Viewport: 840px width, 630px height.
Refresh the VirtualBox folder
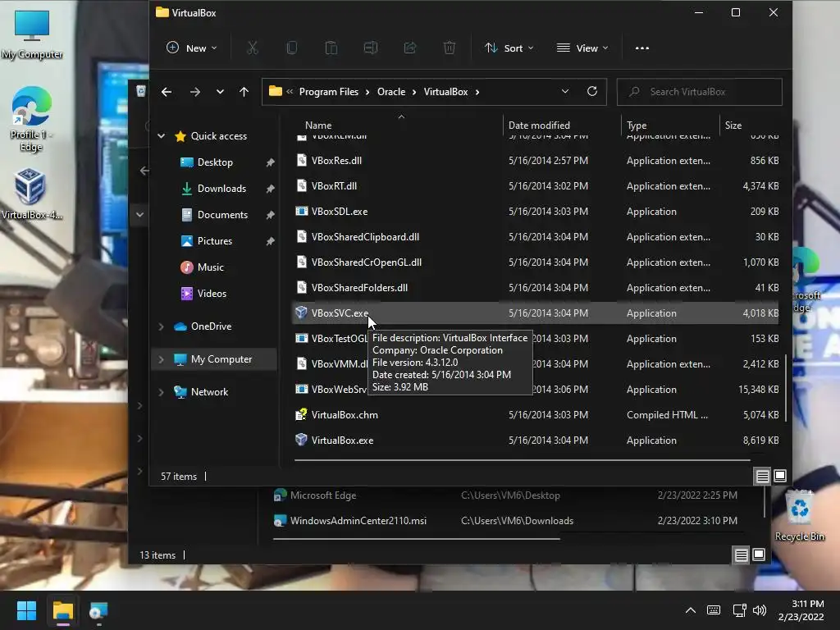click(x=592, y=92)
